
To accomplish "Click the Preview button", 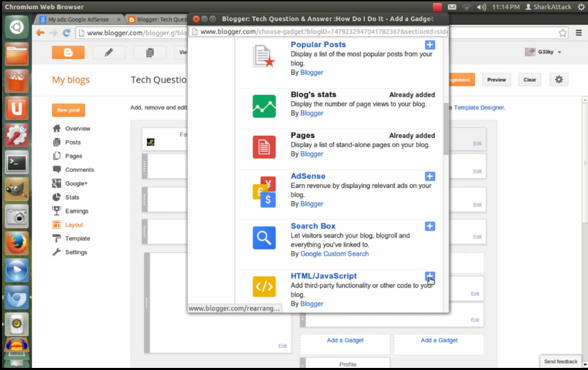I will 497,80.
